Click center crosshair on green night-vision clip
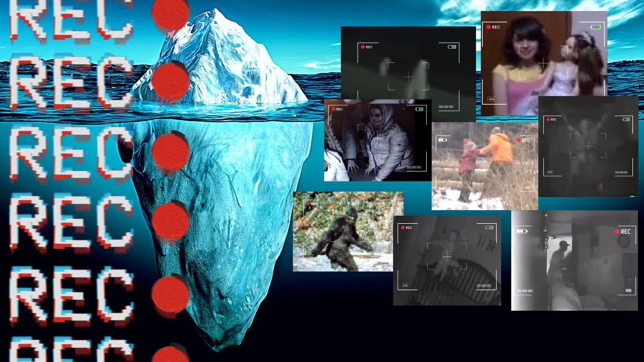 tap(408, 76)
